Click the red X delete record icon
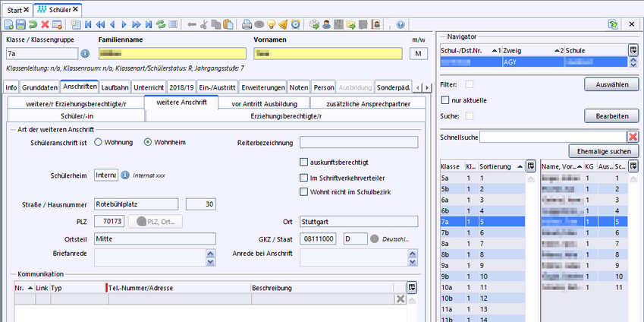This screenshot has width=644, height=322. click(46, 24)
